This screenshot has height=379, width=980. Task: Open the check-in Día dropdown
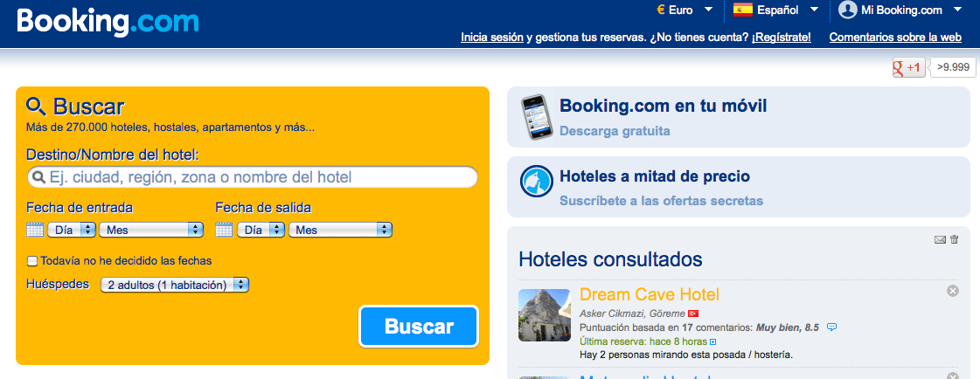click(72, 230)
